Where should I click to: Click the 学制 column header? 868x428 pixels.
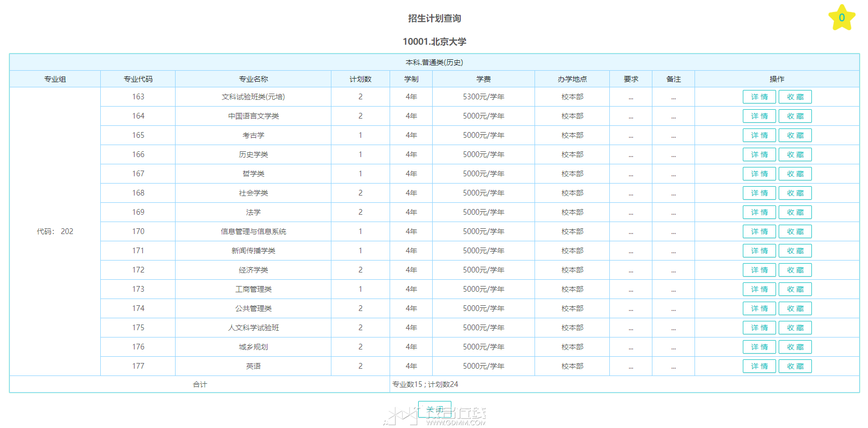pyautogui.click(x=411, y=79)
